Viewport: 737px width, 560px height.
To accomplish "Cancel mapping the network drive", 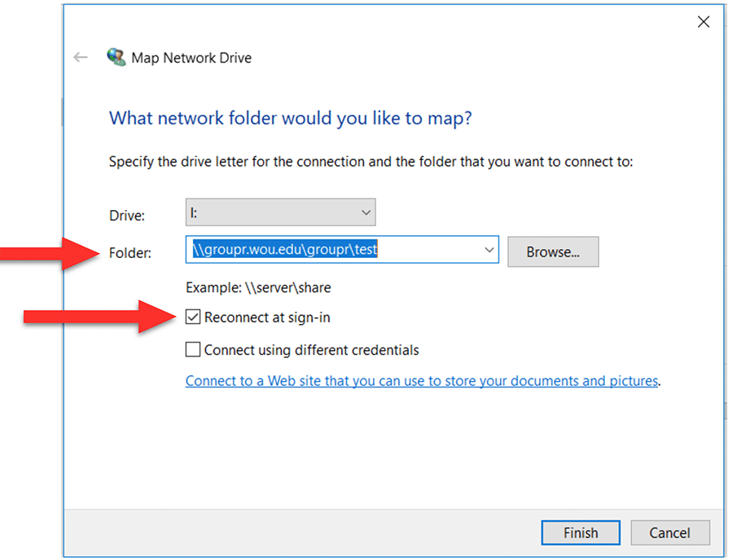I will (670, 532).
